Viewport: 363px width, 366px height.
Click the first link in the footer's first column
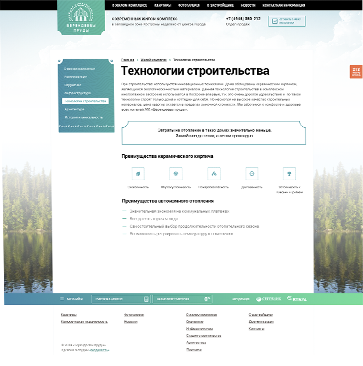[x=69, y=315]
